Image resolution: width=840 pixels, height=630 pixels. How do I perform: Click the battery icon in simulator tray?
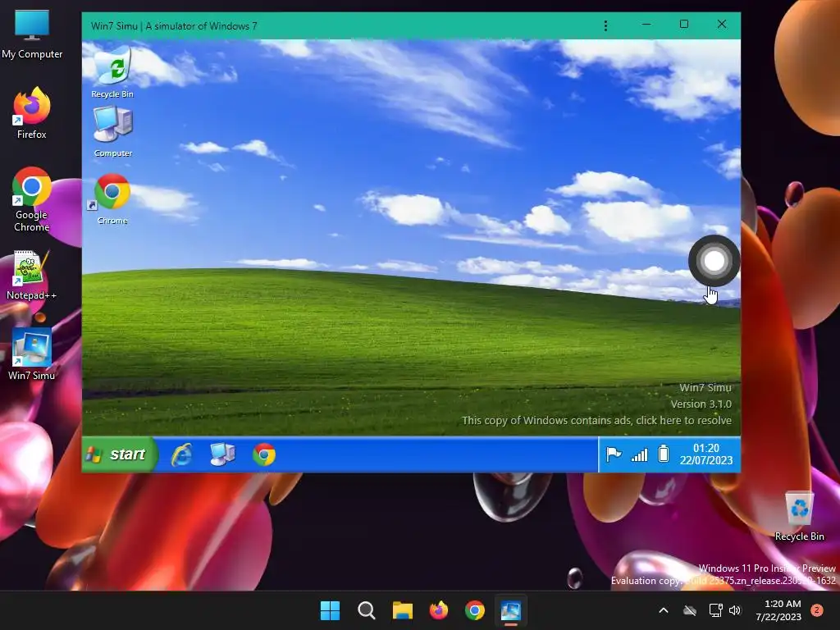coord(663,454)
